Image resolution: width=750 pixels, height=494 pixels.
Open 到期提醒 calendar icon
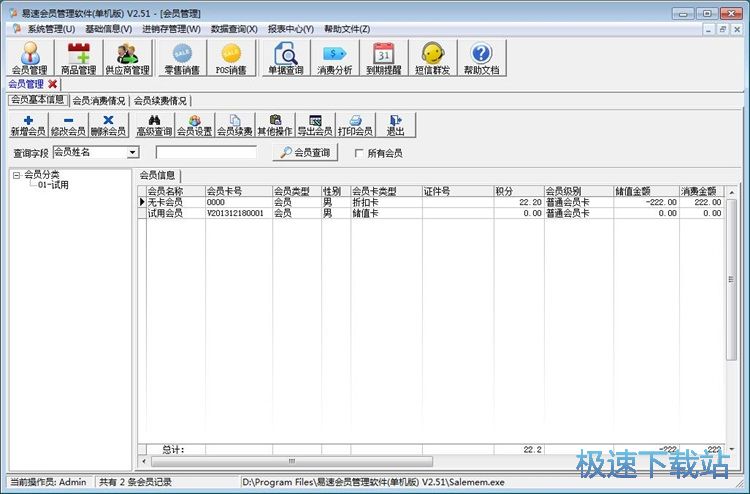383,59
